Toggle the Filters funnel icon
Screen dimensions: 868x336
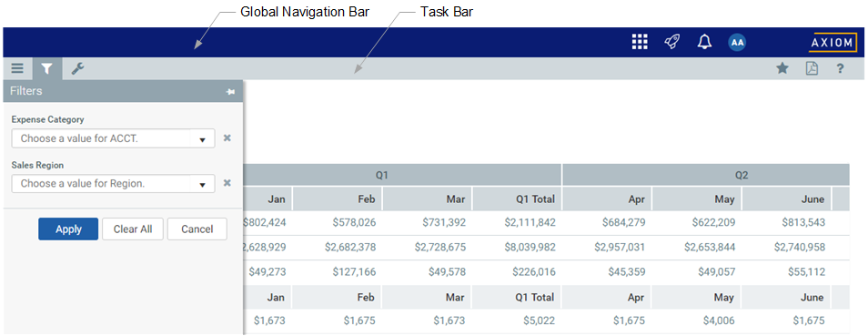click(47, 69)
